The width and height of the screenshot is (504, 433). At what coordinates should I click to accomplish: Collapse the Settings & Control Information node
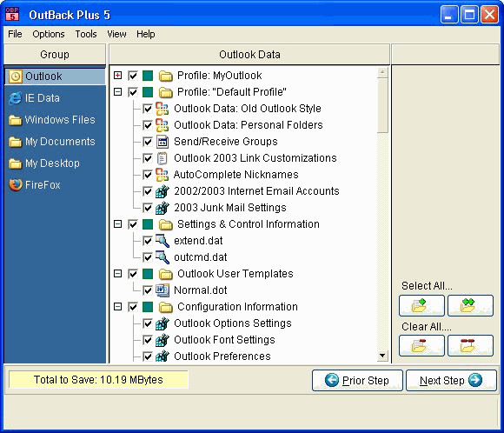[x=118, y=224]
